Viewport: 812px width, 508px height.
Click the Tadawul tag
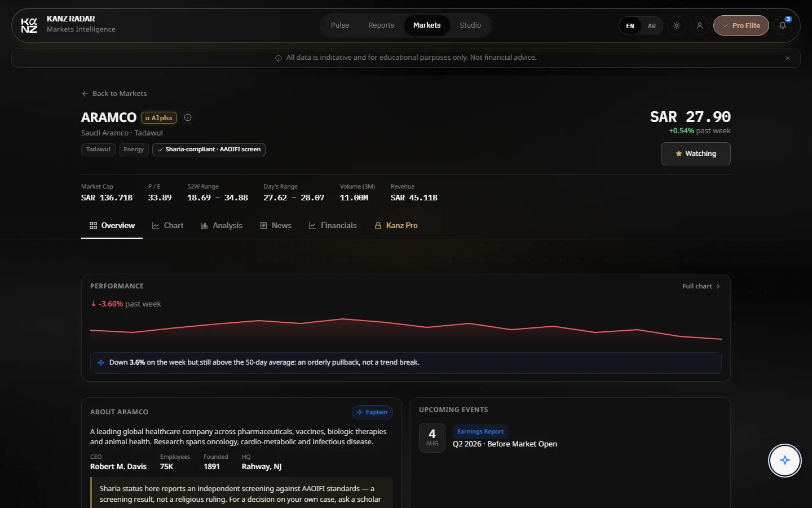pos(98,150)
